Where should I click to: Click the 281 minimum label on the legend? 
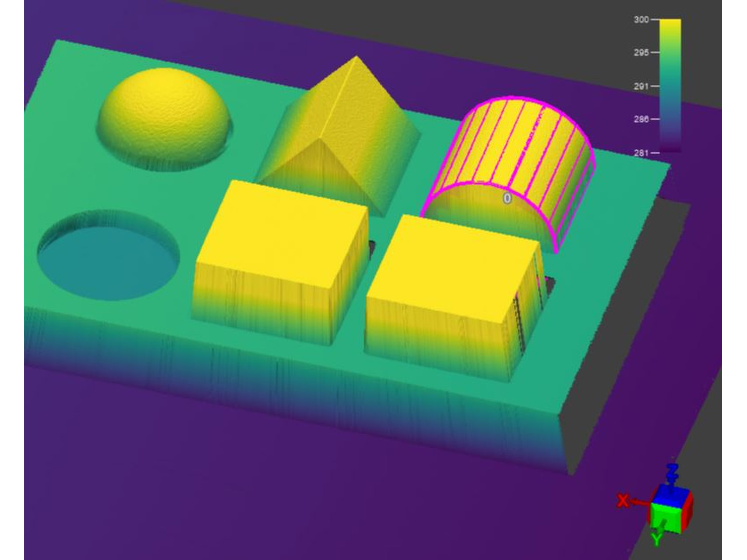tap(641, 153)
